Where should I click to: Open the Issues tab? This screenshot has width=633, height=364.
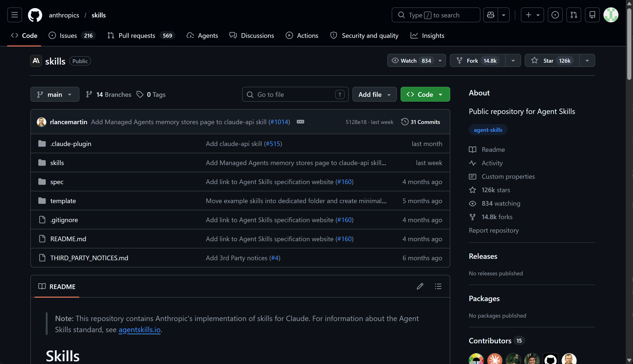(x=72, y=36)
